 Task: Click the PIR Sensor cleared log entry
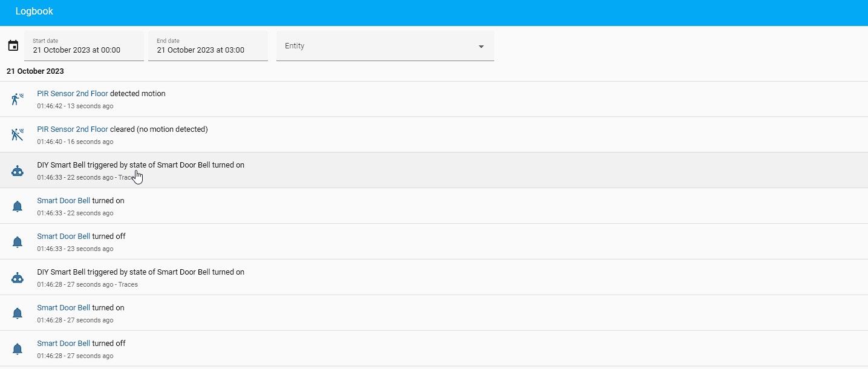pyautogui.click(x=123, y=129)
